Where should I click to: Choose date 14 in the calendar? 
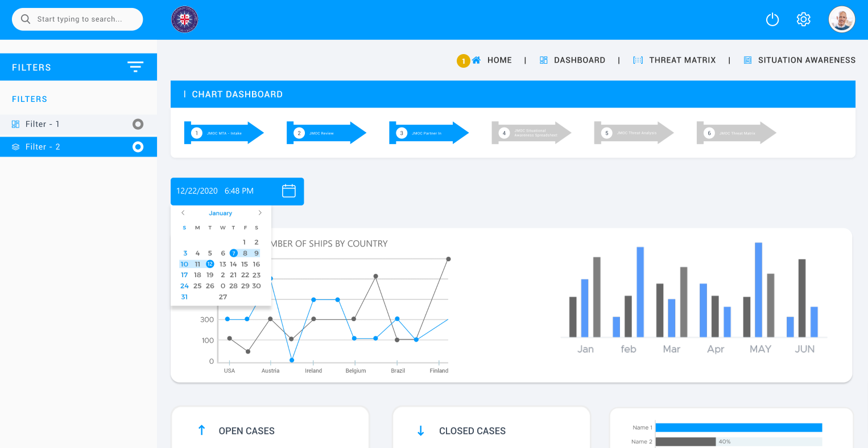pyautogui.click(x=233, y=264)
